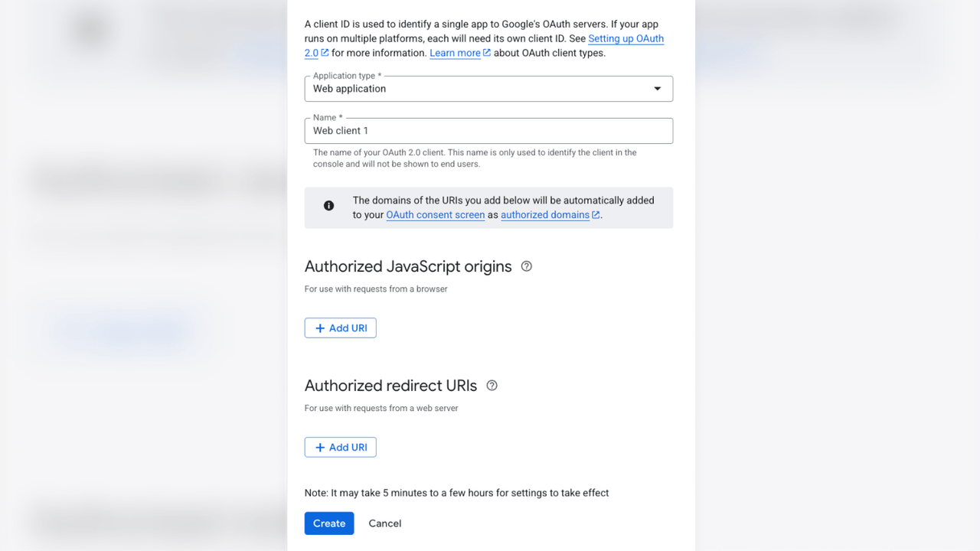Open the Setting up OAuth 2.0 link
The height and width of the screenshot is (551, 980).
(x=626, y=38)
